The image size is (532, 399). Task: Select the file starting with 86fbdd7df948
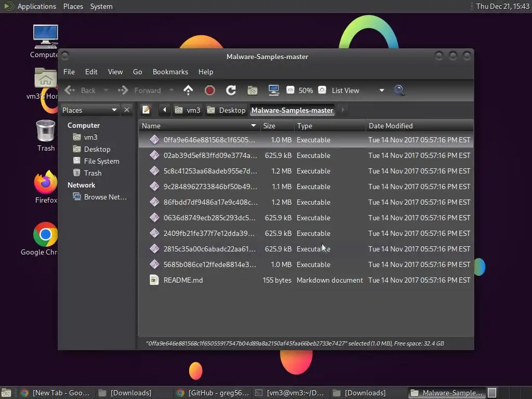coord(306,202)
